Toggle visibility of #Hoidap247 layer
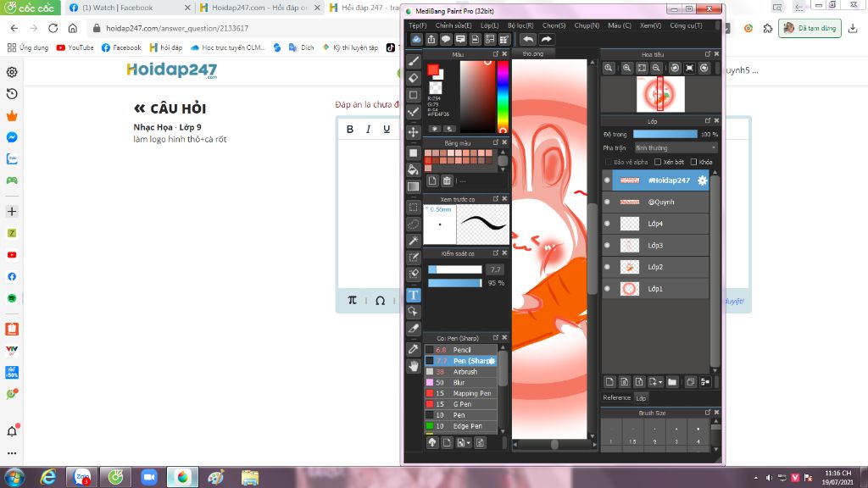The image size is (868, 488). click(607, 180)
